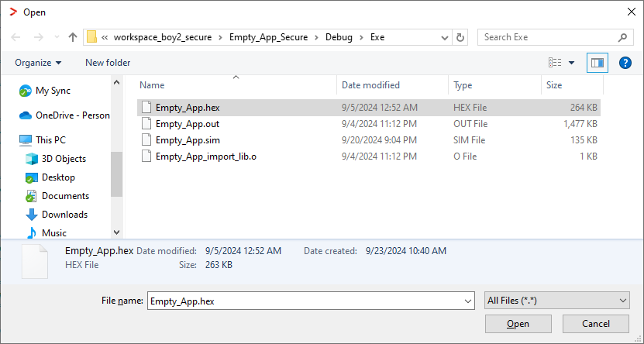Open 3D Objects in navigation pane
The image size is (644, 344).
point(56,159)
